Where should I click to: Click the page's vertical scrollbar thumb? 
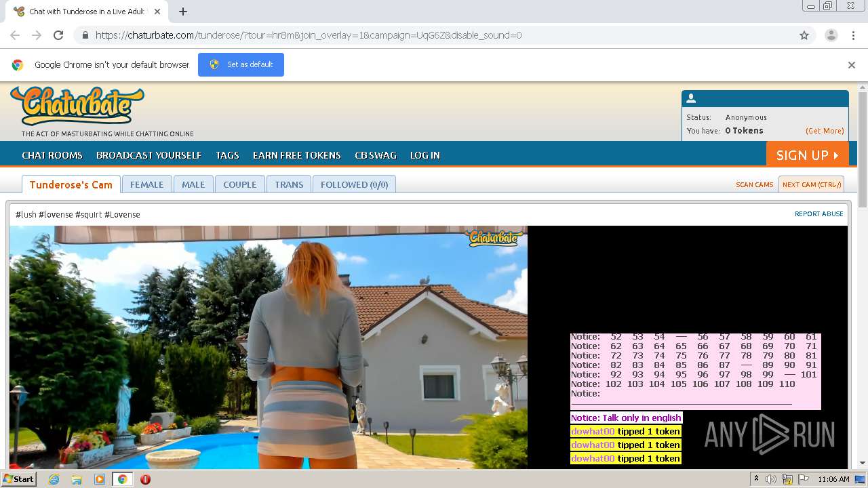point(863,150)
